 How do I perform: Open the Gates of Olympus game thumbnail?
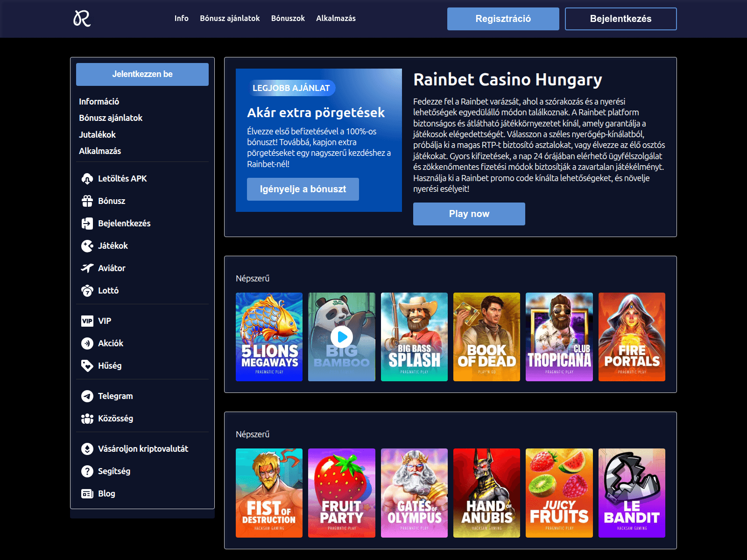click(414, 493)
